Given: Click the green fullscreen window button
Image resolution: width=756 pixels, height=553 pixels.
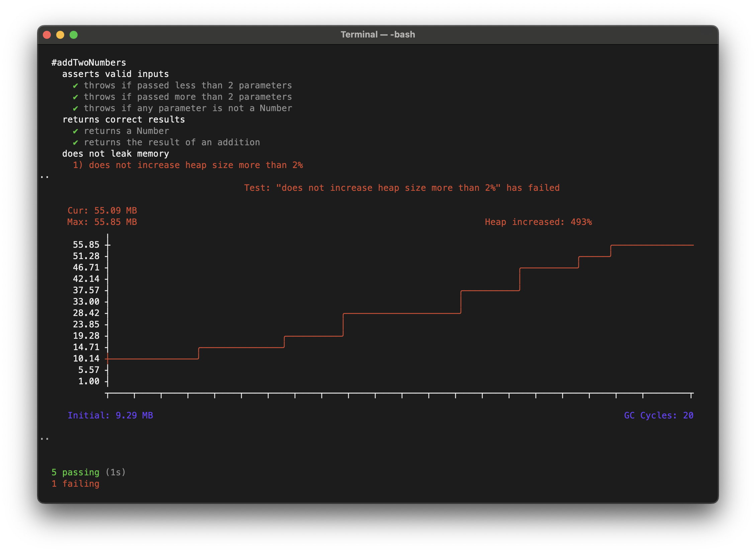Looking at the screenshot, I should coord(74,35).
